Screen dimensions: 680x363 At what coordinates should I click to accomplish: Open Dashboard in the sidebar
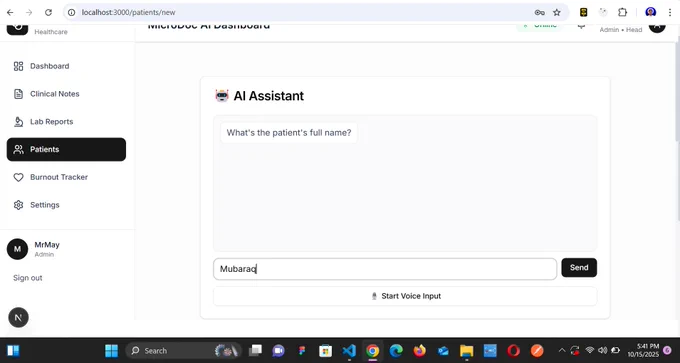point(66,66)
